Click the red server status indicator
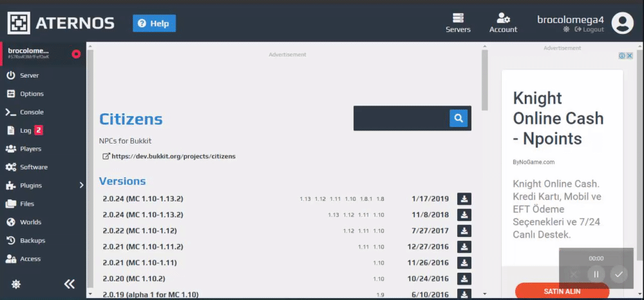 pos(76,54)
